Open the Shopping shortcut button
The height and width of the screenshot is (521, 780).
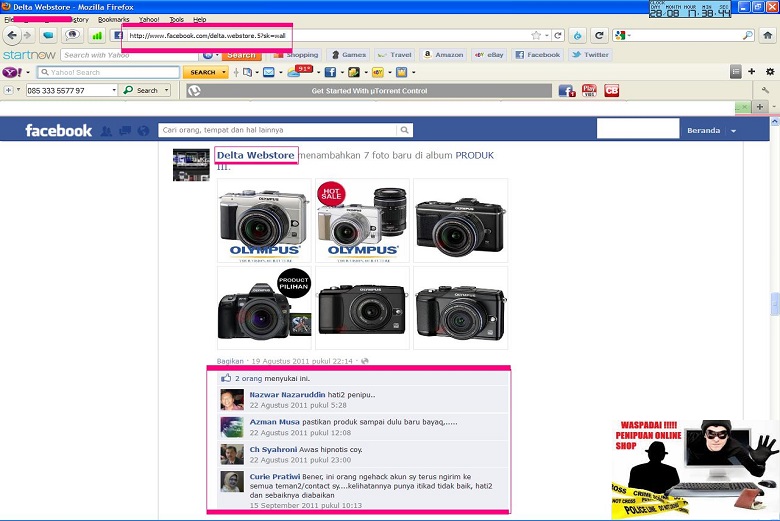[295, 55]
